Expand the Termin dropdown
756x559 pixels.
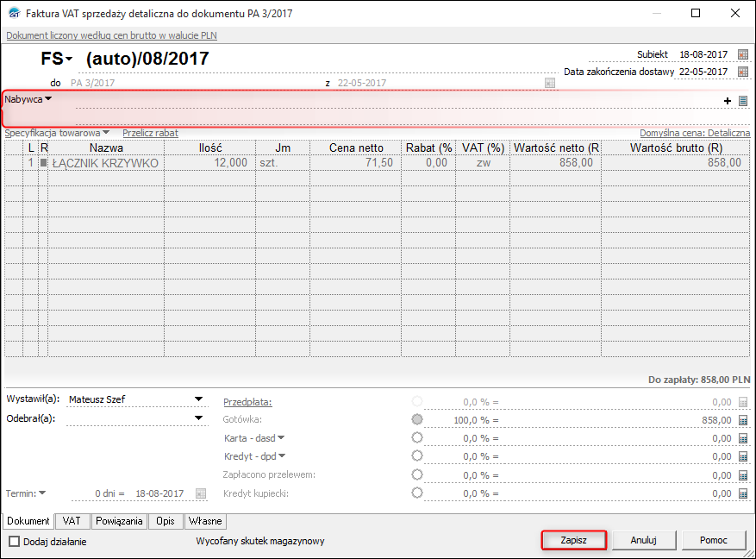(42, 493)
